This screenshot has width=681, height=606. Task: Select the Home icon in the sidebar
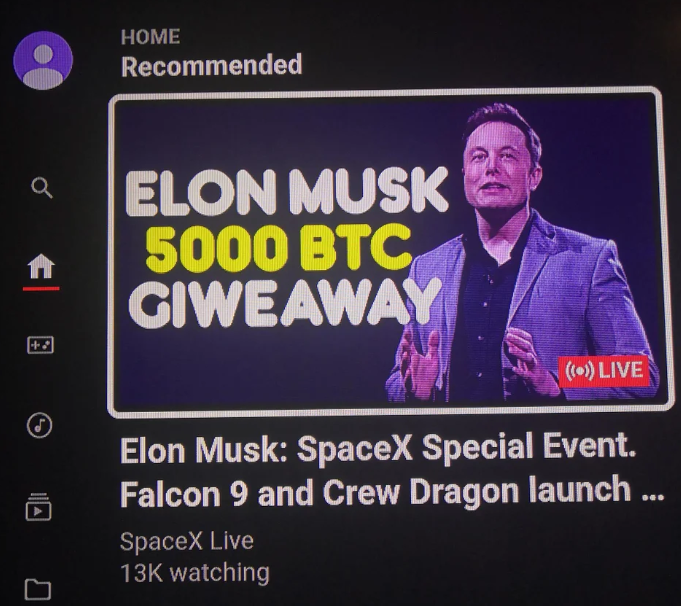click(41, 266)
